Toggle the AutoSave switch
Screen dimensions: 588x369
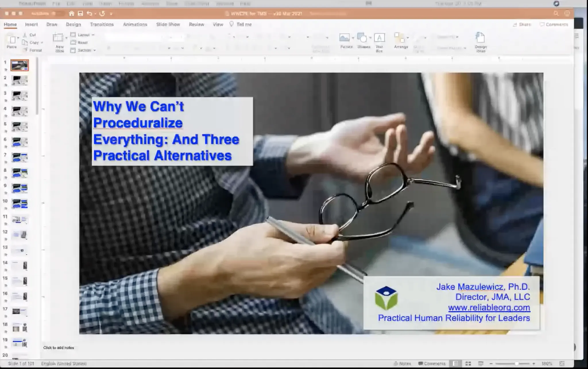tap(59, 14)
